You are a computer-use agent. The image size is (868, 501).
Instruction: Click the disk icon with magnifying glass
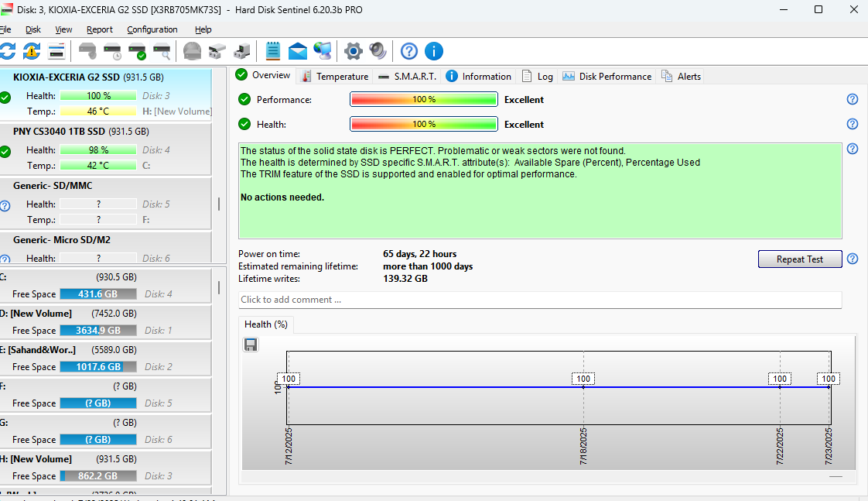tap(162, 52)
